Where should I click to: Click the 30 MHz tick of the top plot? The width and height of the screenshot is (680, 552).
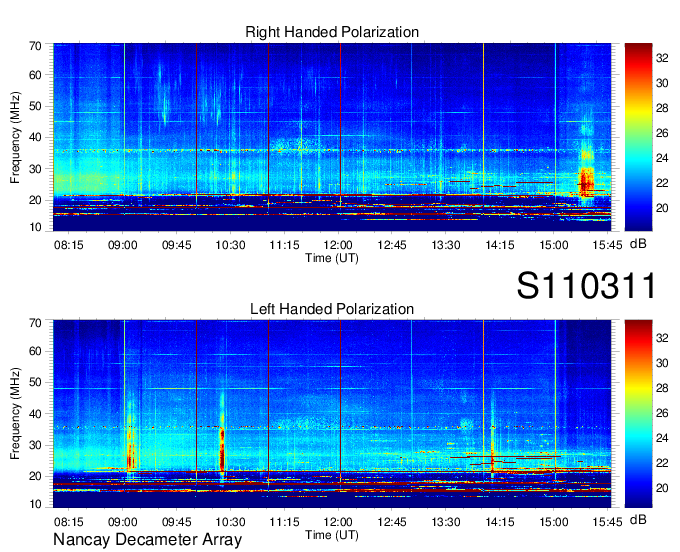[36, 169]
